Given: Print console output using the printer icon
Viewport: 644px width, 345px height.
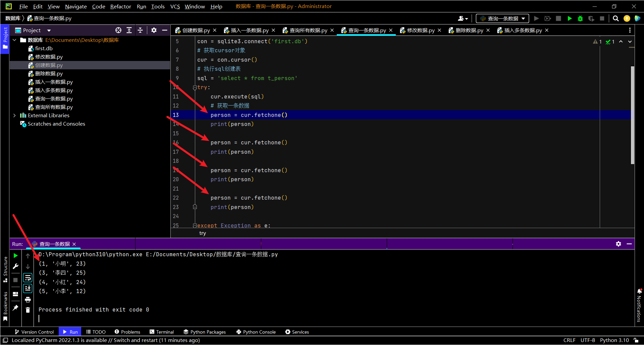Looking at the screenshot, I should (28, 300).
